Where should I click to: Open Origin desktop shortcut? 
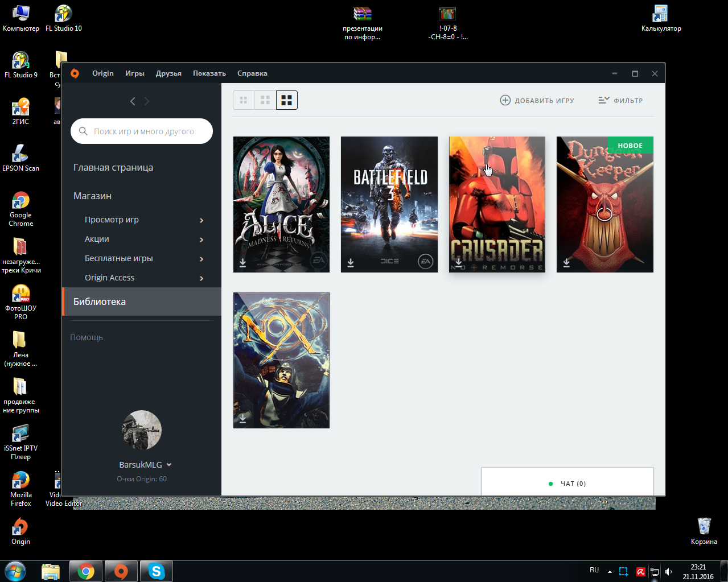coord(20,531)
